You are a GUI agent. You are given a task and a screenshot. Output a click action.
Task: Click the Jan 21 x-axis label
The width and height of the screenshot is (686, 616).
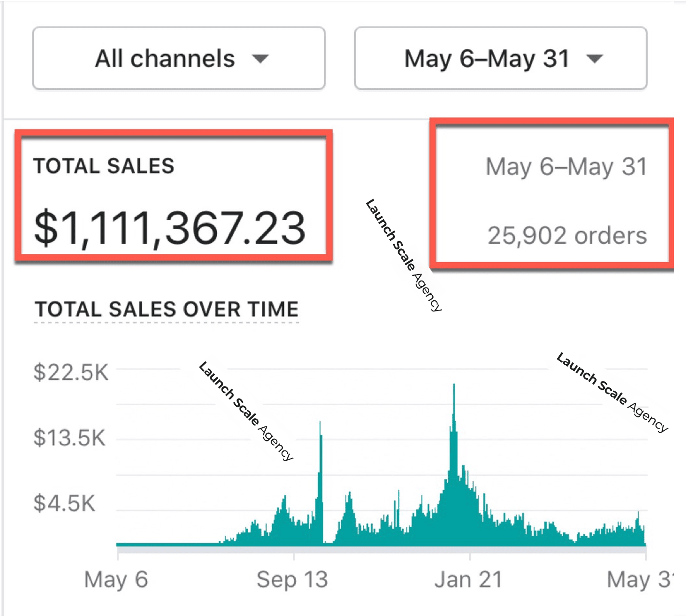coord(468,580)
